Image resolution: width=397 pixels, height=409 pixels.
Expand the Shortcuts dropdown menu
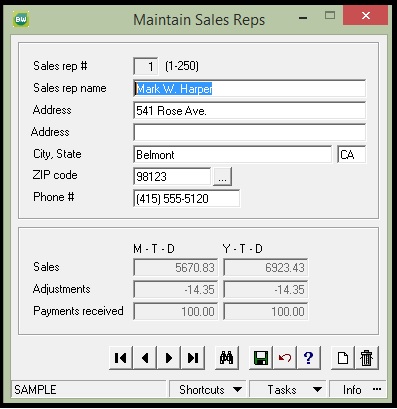[x=208, y=389]
